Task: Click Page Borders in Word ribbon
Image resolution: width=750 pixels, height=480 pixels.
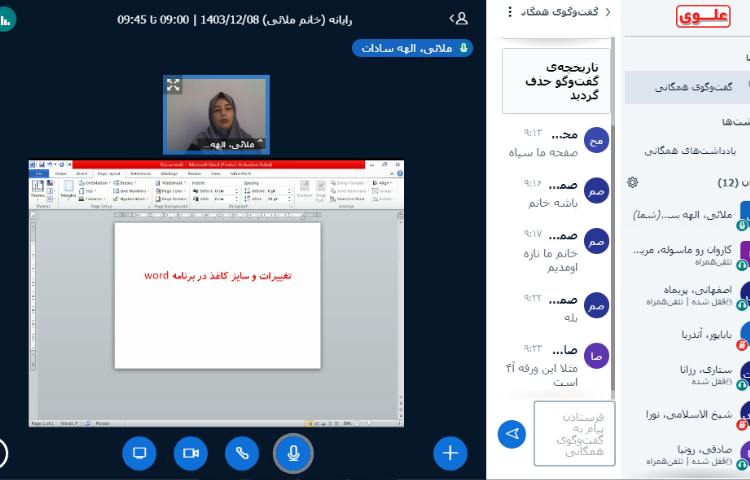Action: (x=171, y=198)
